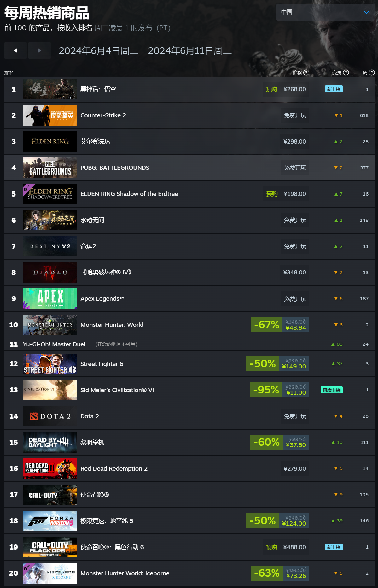Click the 新上榜 badge on 黑神话：悟空
Viewport: 378px width, 588px height.
(334, 89)
